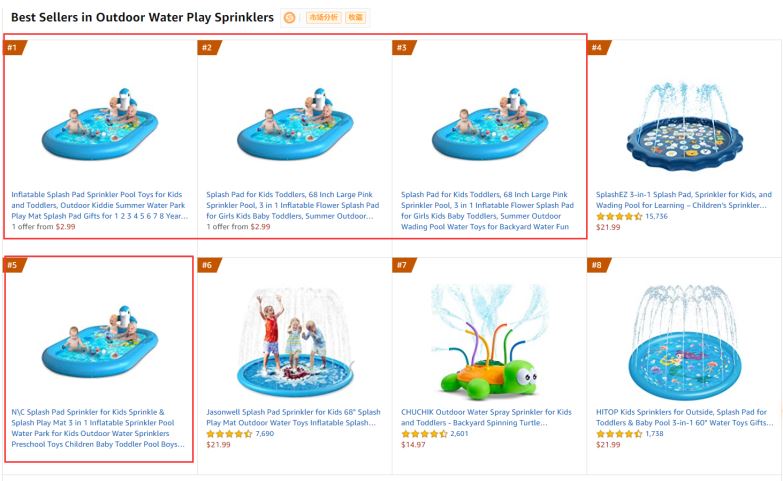The image size is (783, 481).
Task: Open the HITOP Kids Sprinklers title link
Action: (684, 417)
